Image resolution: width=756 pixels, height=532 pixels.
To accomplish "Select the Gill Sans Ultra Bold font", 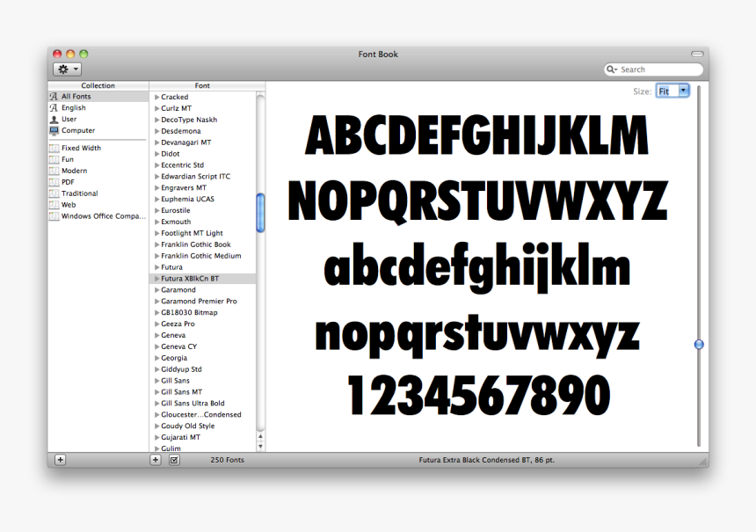I will click(x=192, y=403).
